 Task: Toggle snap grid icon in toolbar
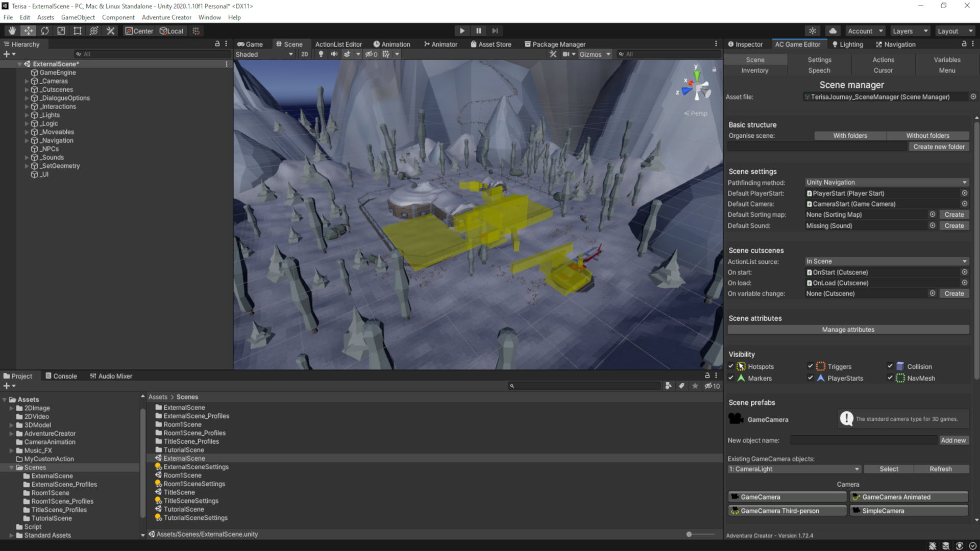coord(196,31)
